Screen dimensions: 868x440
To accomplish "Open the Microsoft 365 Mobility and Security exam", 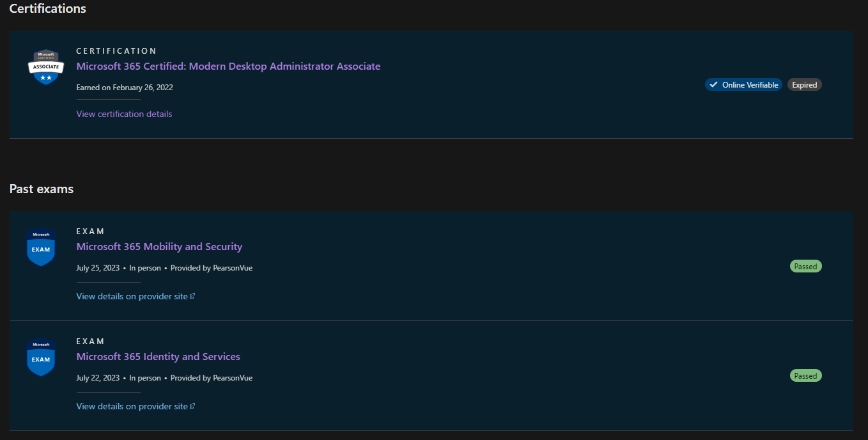I will pyautogui.click(x=159, y=247).
